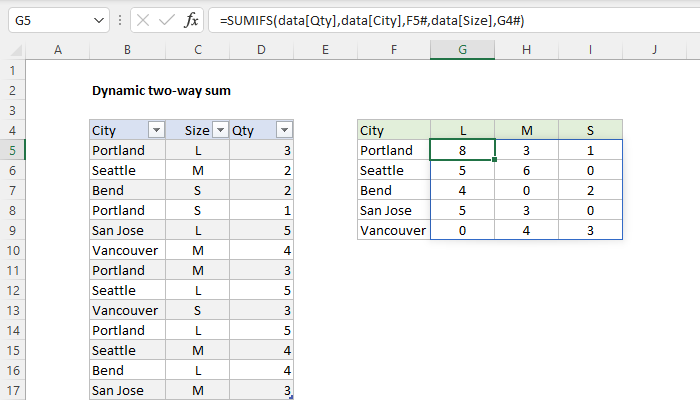Select row 5 header
The height and width of the screenshot is (400, 700).
[12, 150]
